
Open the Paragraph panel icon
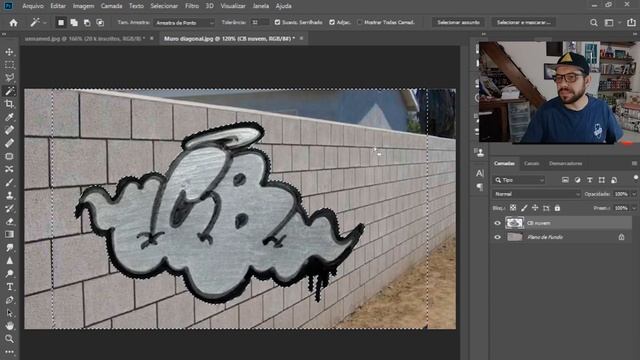[x=480, y=187]
